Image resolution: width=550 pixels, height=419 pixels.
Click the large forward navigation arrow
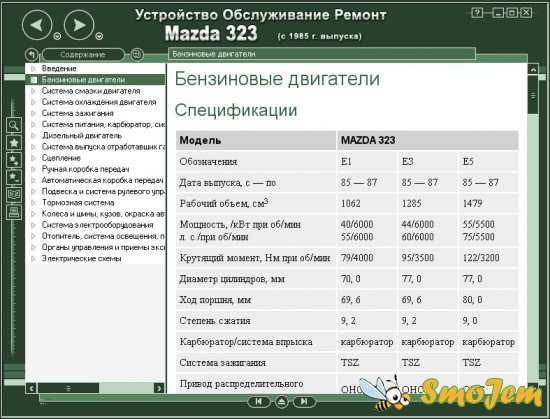point(79,25)
